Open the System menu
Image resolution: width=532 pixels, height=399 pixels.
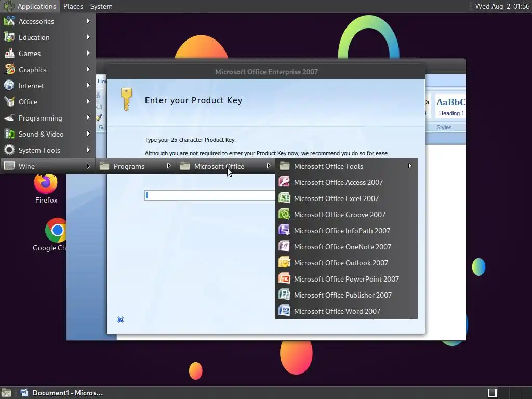tap(101, 6)
